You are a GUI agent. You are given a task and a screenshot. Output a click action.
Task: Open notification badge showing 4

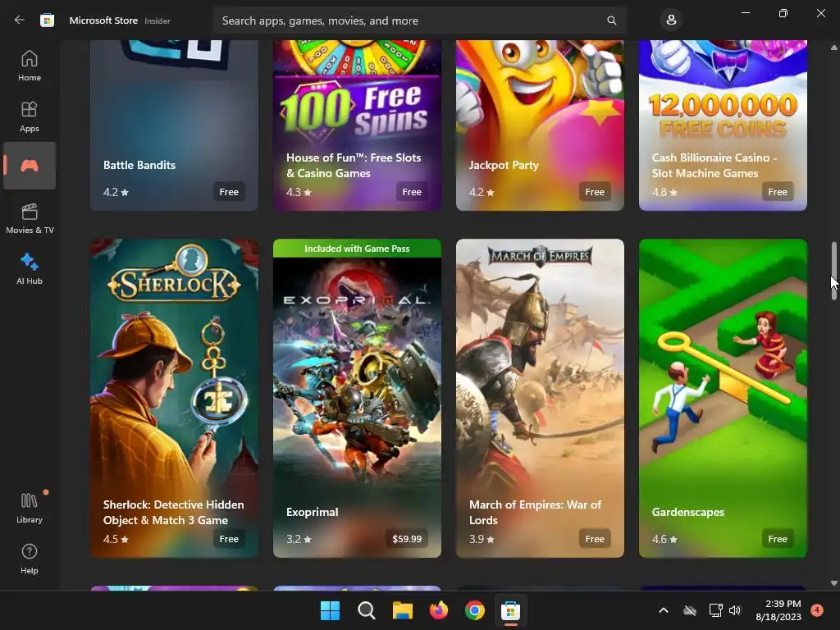817,609
